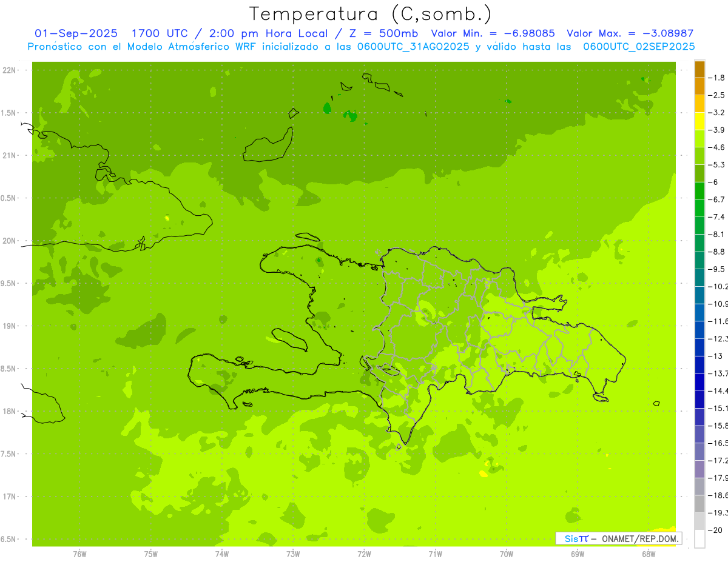
Task: Click the teal swatch between -8.8 and -9.5
Action: coord(699,261)
